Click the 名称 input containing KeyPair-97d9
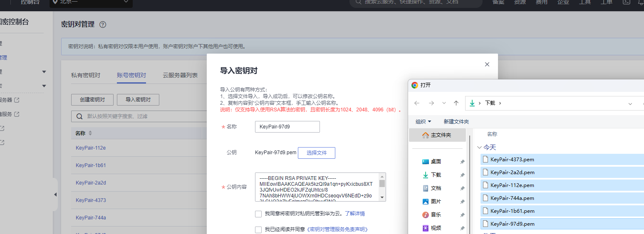644x234 pixels. point(287,127)
